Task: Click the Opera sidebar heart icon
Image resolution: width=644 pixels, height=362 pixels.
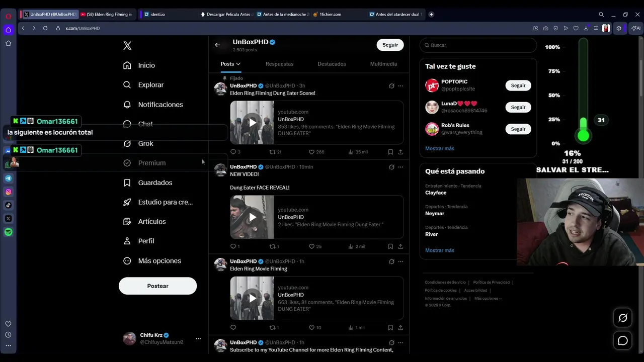Action: [x=8, y=324]
